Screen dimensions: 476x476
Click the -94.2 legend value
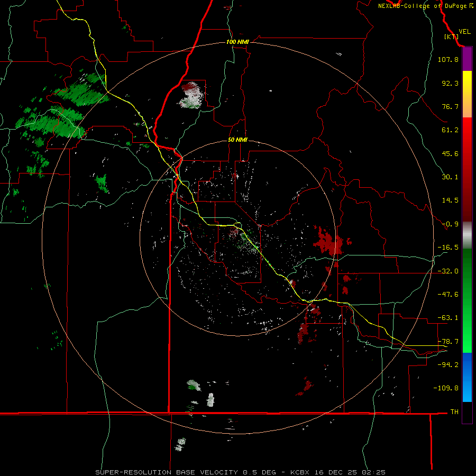[x=448, y=364]
